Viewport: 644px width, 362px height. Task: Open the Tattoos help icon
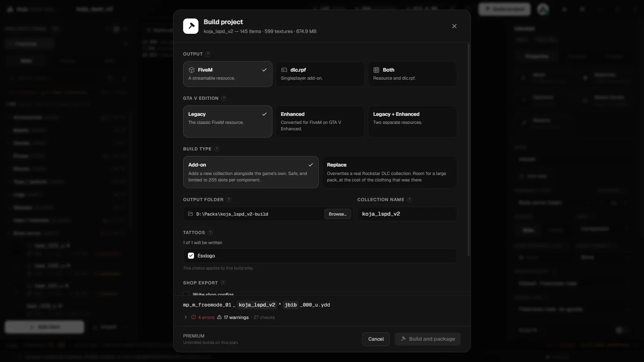pyautogui.click(x=210, y=232)
